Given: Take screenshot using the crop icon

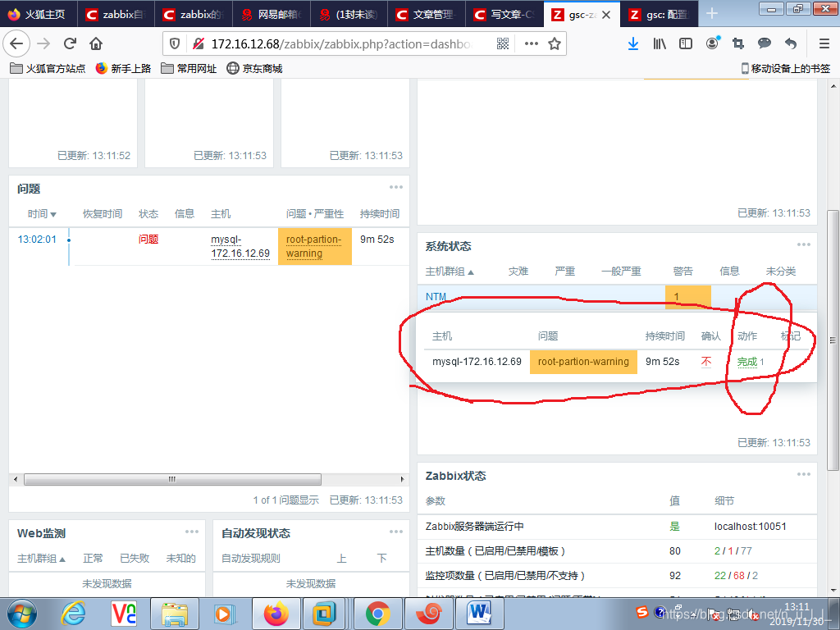Looking at the screenshot, I should 738,45.
